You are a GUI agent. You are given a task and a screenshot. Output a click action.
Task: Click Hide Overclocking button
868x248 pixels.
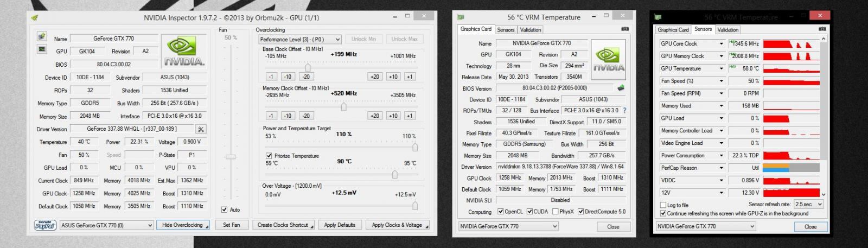(x=182, y=225)
